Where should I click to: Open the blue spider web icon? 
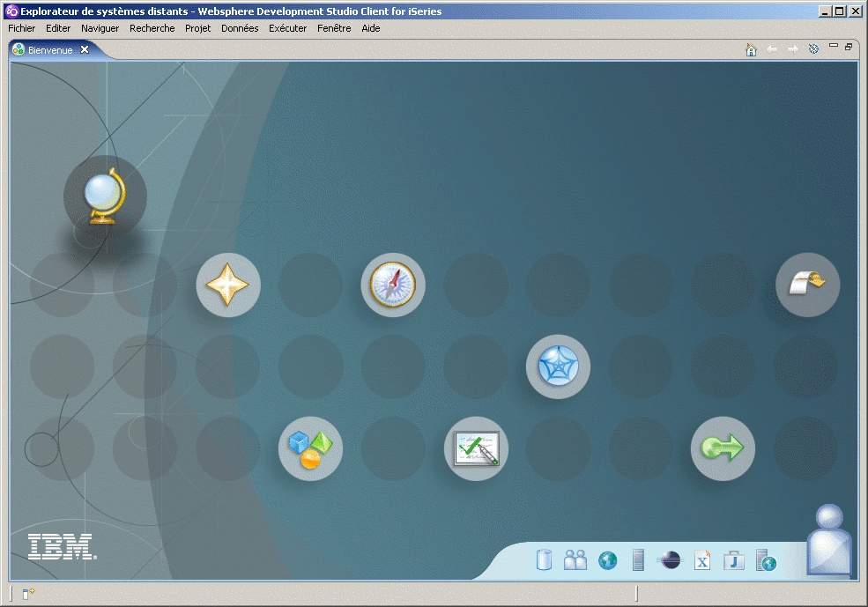(x=558, y=366)
